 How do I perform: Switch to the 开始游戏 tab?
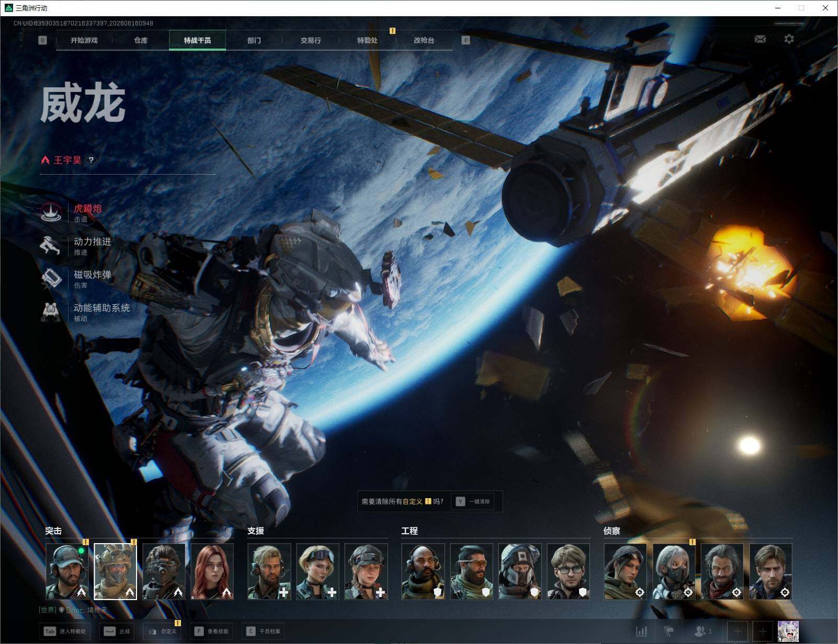click(84, 40)
